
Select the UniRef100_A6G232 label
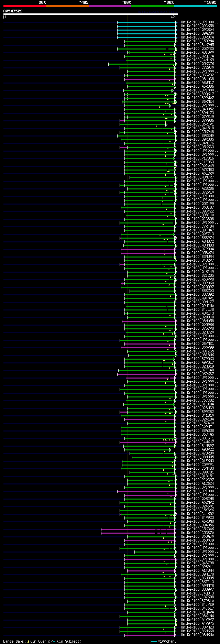click(197, 75)
